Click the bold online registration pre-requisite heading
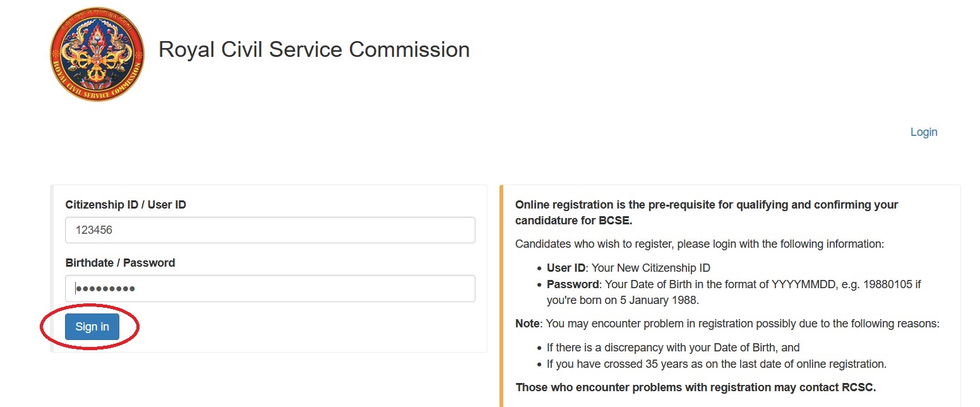Screen dimensions: 980x407 tap(706, 205)
